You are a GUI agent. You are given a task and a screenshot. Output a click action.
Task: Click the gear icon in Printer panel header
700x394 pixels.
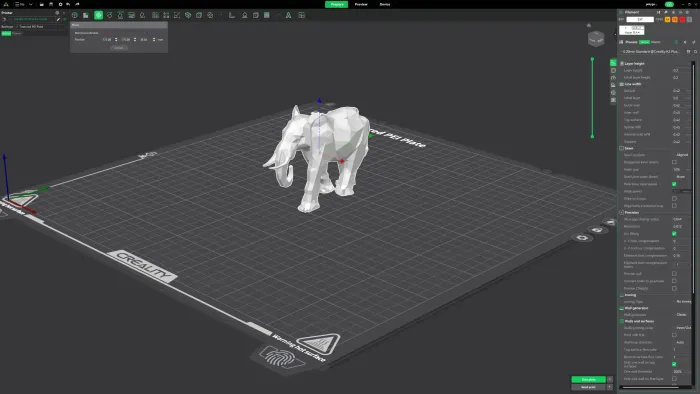coord(57,13)
